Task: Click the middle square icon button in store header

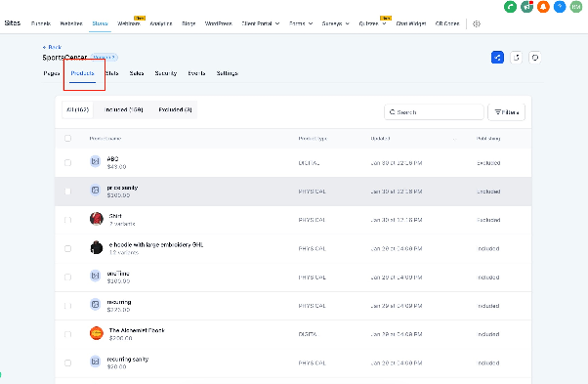Action: (516, 58)
